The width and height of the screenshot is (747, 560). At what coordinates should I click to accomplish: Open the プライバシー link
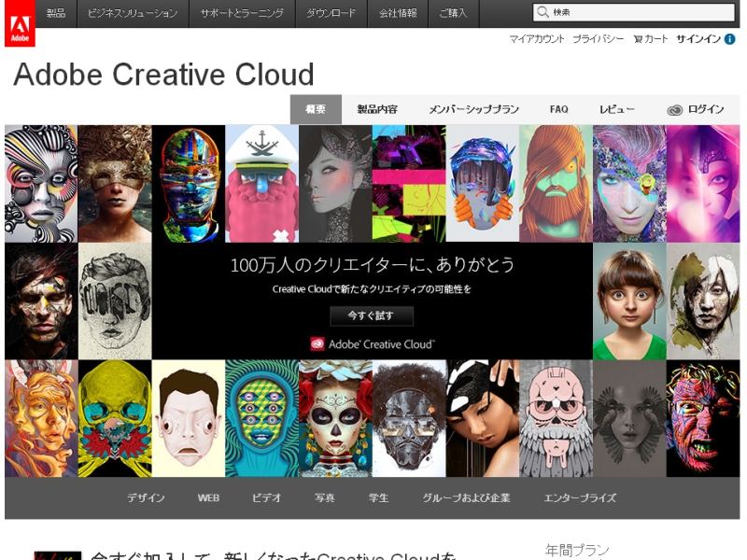click(599, 39)
